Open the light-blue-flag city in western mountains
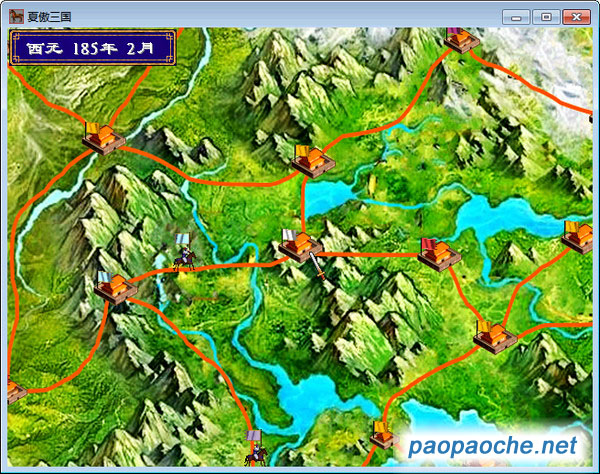Image resolution: width=600 pixels, height=474 pixels. pos(115,288)
